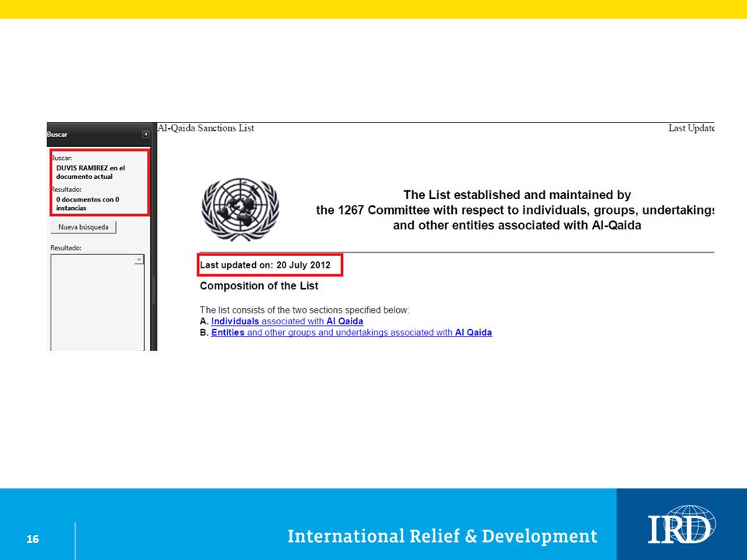Click the 'the 1267 Committee' title line
The height and width of the screenshot is (560, 747).
(514, 210)
